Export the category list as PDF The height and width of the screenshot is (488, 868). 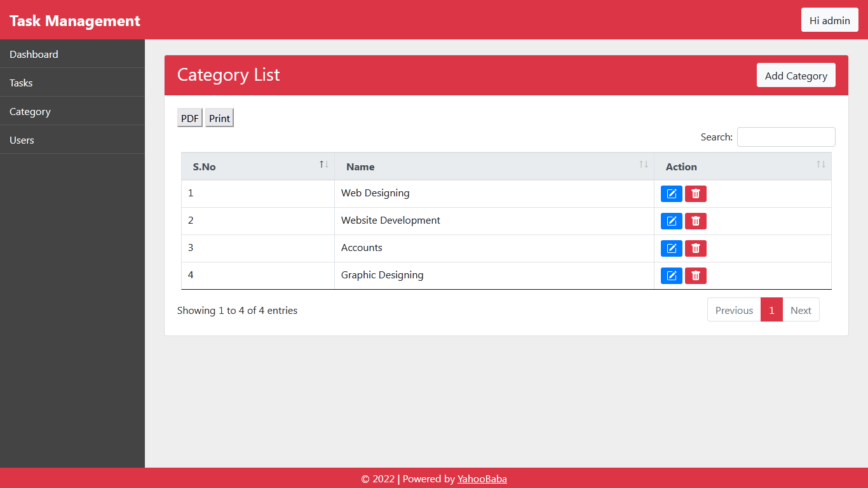pos(189,118)
